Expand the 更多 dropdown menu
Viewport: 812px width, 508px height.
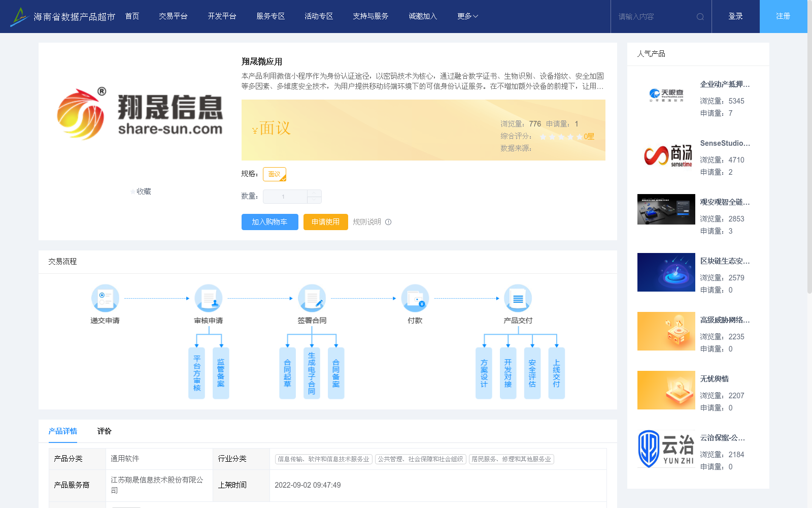[x=467, y=16]
